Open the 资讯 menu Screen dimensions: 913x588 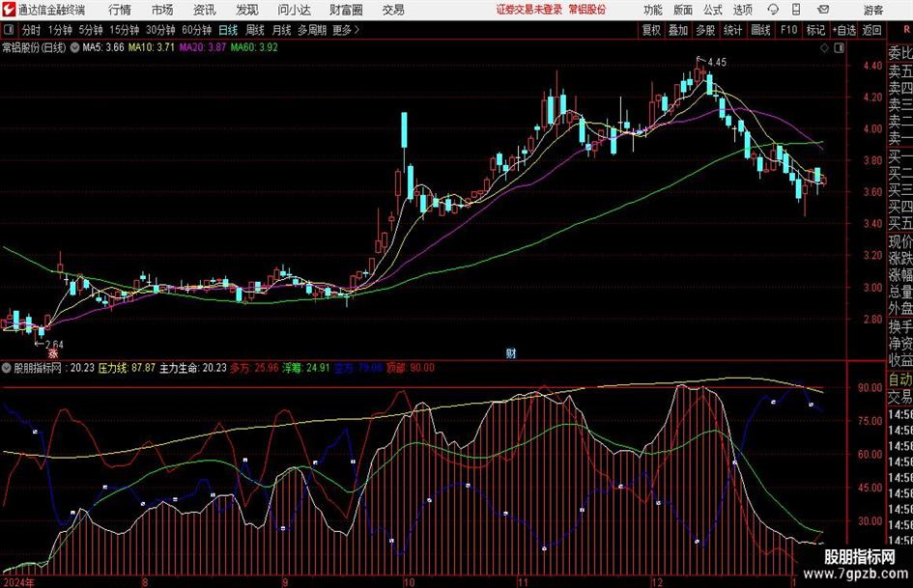coord(205,10)
